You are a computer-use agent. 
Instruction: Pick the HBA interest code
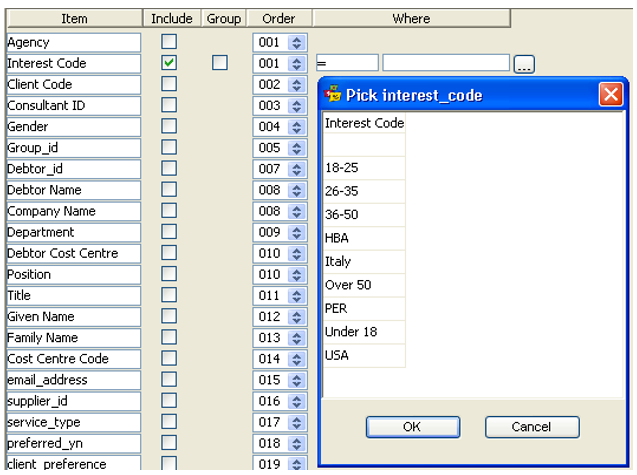364,238
